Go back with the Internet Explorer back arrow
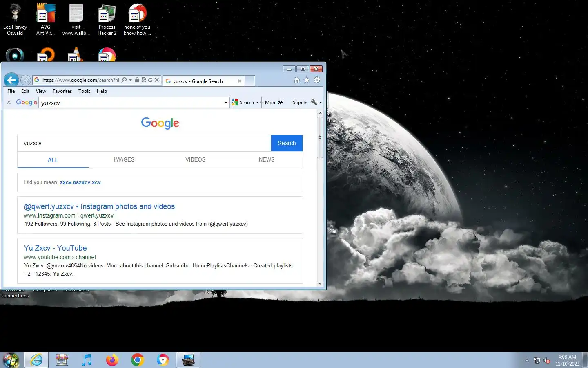This screenshot has width=588, height=368. tap(11, 80)
